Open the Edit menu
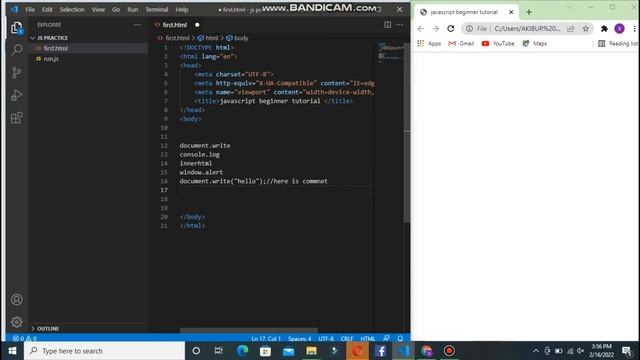 point(47,9)
